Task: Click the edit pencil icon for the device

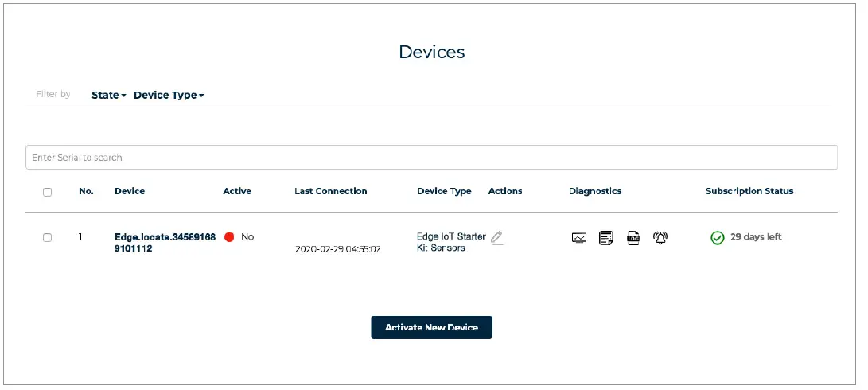Action: click(x=497, y=237)
